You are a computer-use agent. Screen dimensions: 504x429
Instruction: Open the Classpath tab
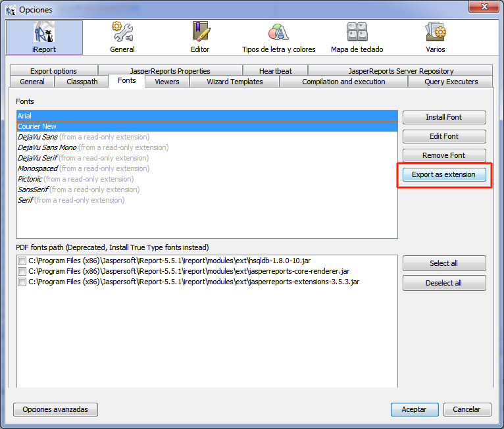[82, 82]
